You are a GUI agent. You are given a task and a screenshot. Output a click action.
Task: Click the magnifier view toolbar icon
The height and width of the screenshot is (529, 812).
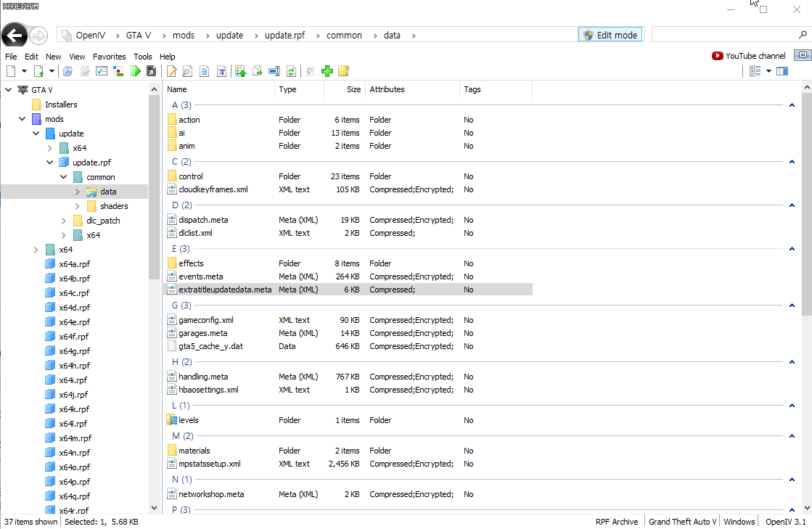pos(187,71)
